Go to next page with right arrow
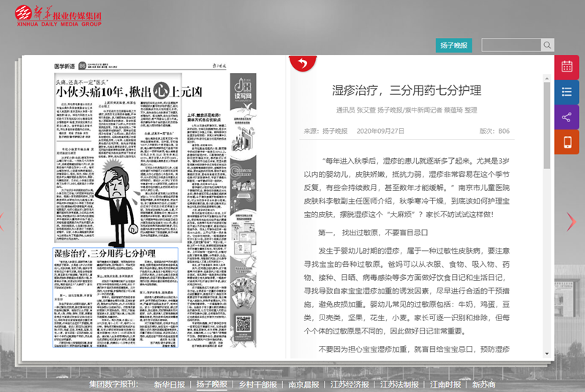Viewport: 585px width, 392px height. tap(571, 222)
